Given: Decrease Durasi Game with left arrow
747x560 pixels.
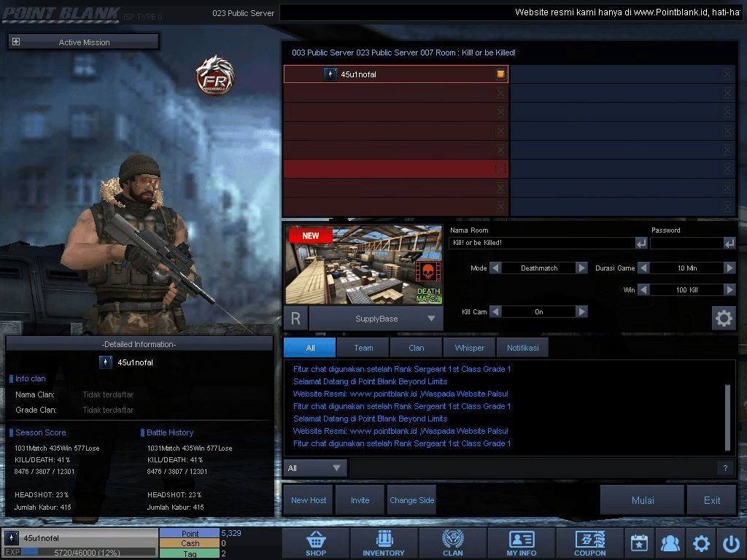Looking at the screenshot, I should (x=643, y=268).
